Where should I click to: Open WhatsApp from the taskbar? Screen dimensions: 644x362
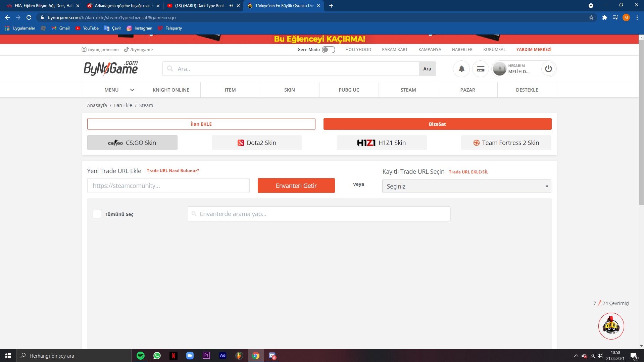pos(157,356)
